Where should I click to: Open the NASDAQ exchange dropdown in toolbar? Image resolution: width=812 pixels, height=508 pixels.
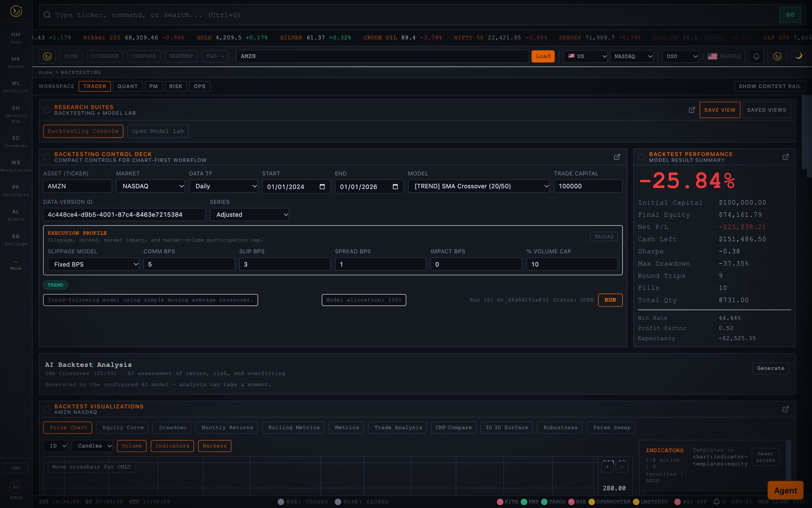[632, 56]
